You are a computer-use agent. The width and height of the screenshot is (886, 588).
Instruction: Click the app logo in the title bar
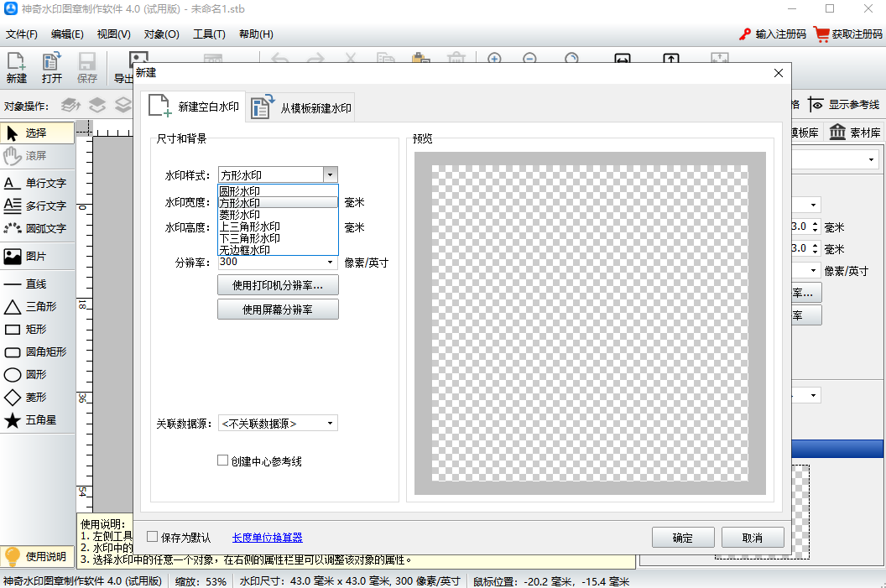click(x=11, y=8)
